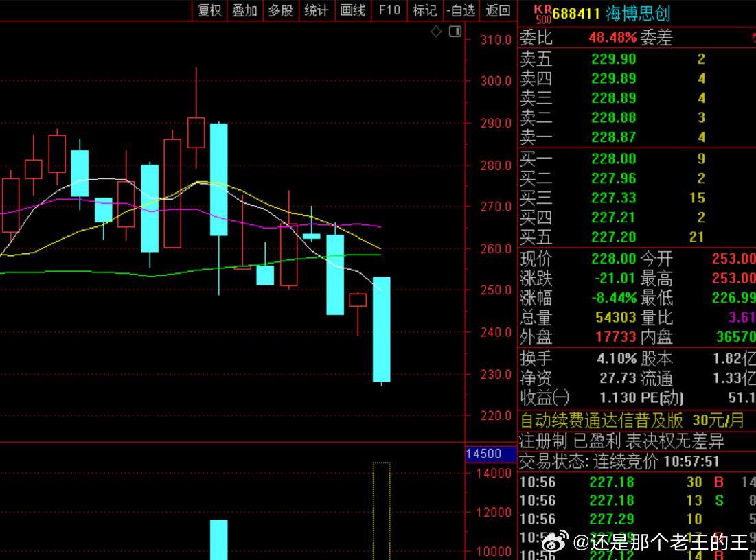756x560 pixels.
Task: Click the KR 500 badge icon
Action: click(543, 14)
